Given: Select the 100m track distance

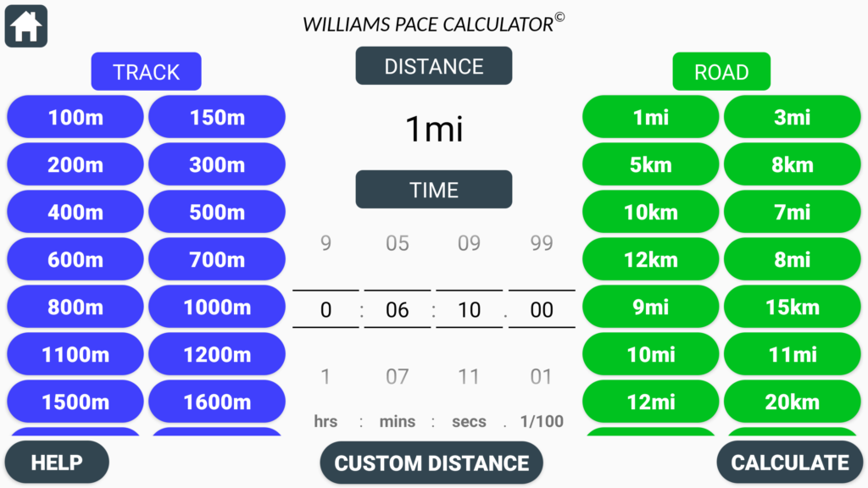Looking at the screenshot, I should (x=75, y=116).
